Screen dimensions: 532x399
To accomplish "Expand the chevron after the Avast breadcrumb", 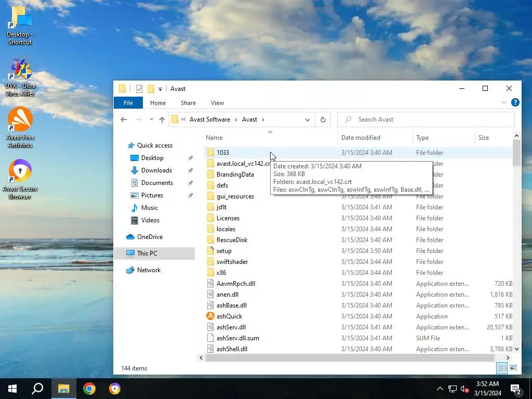I will pyautogui.click(x=263, y=119).
